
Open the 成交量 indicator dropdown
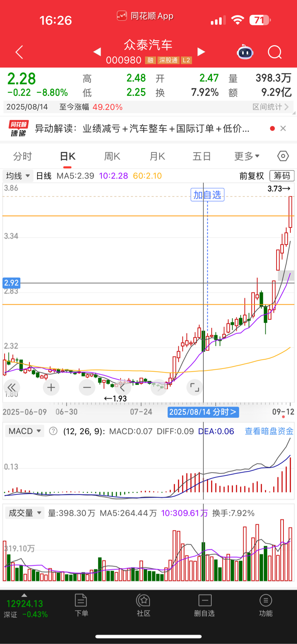point(25,513)
